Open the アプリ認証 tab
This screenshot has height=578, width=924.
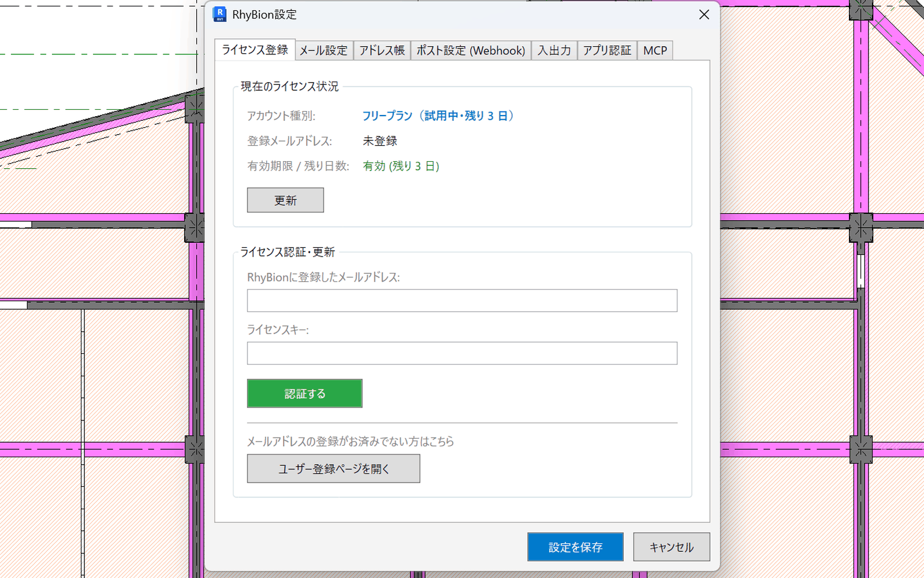[x=607, y=51]
